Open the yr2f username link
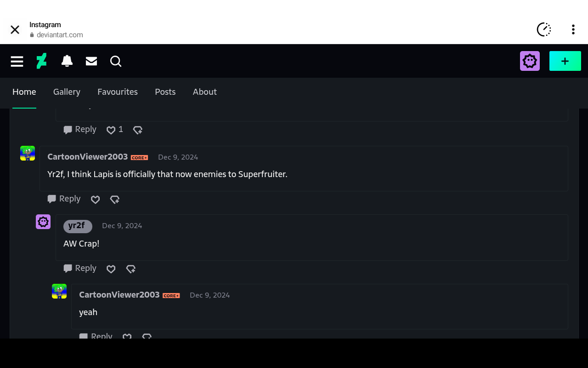Screen dimensions: 588x368 click(x=77, y=226)
